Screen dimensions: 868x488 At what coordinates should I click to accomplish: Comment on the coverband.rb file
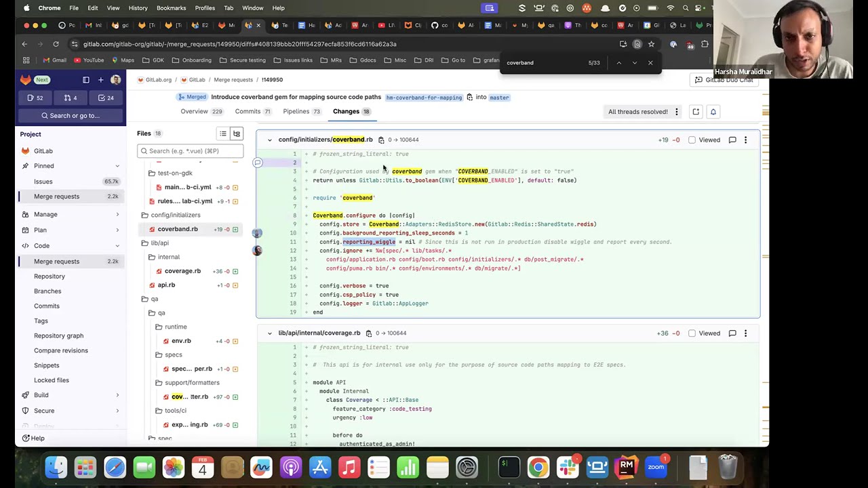click(732, 140)
